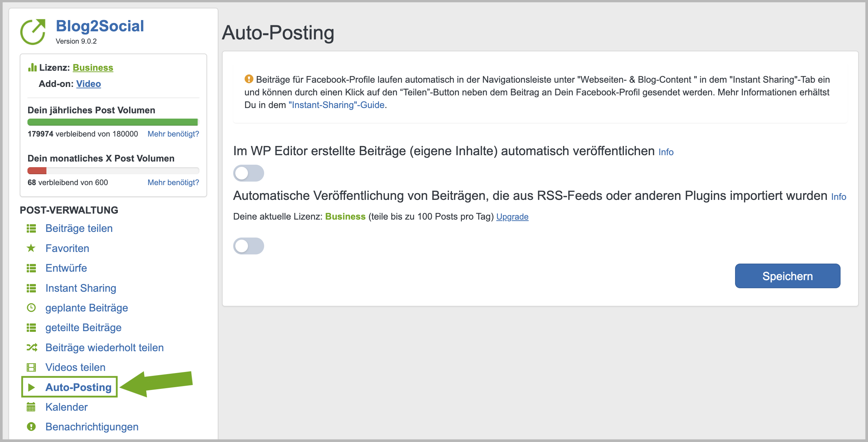Open the "Instant-Sharing"-Guide link
Viewport: 868px width, 442px height.
point(337,105)
